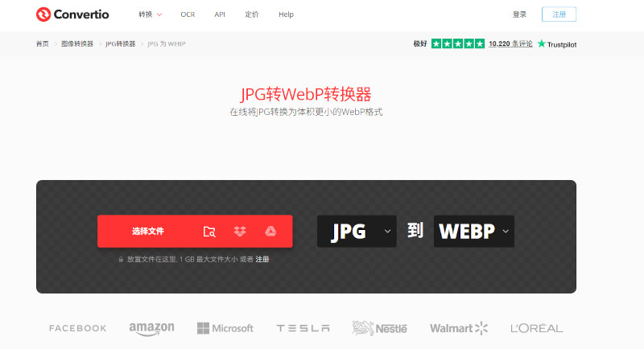Expand the WEBP target format dropdown

coord(474,232)
